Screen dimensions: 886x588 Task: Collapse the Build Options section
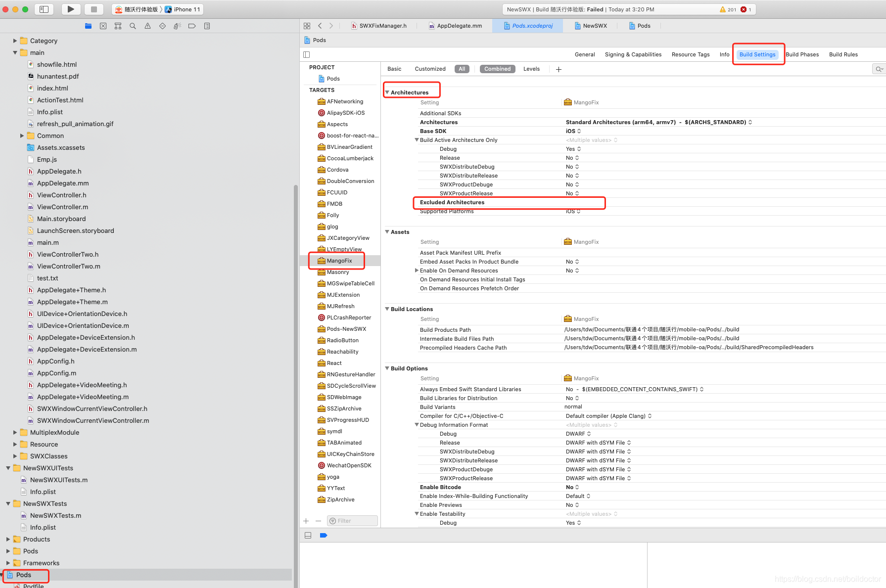click(387, 368)
